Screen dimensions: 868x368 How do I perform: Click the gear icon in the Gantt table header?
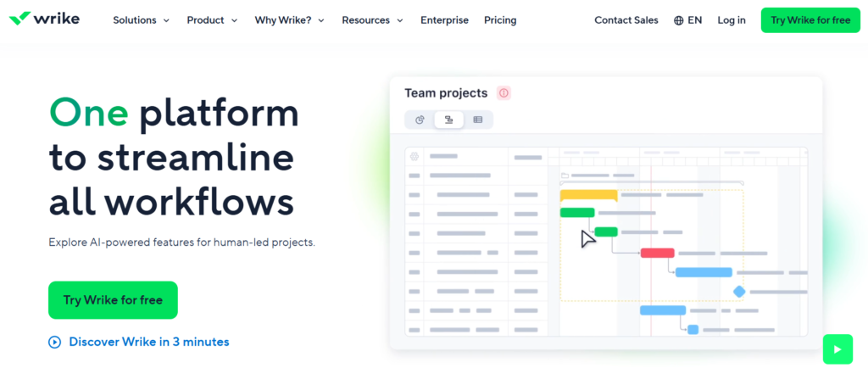click(x=414, y=157)
